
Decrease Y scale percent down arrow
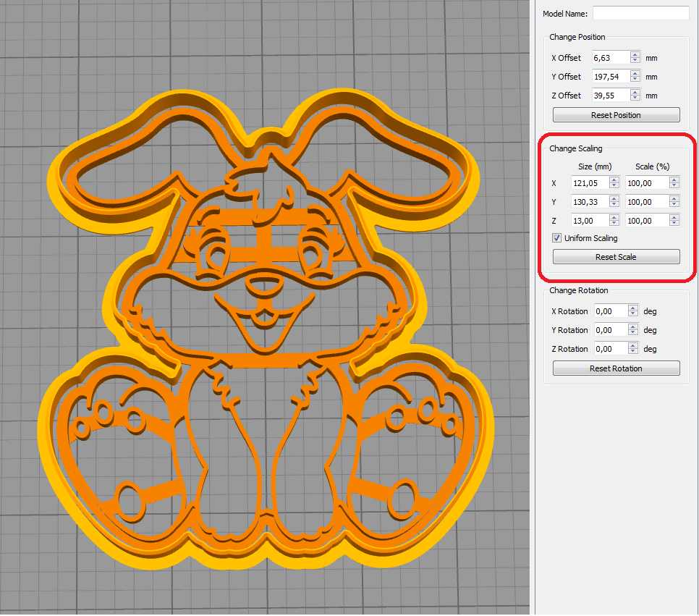[x=674, y=205]
